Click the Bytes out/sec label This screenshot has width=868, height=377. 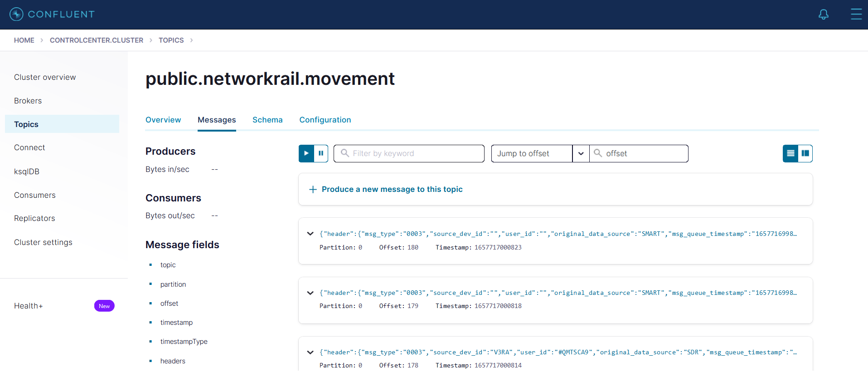click(170, 215)
